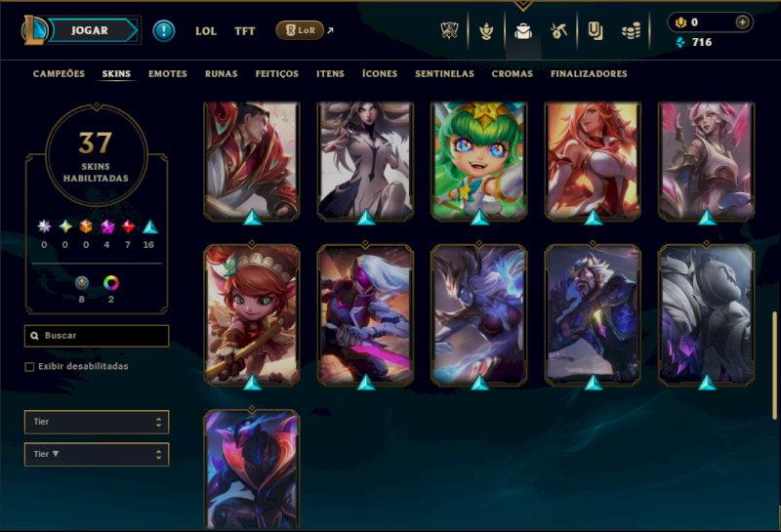This screenshot has width=781, height=532.
Task: Click the JOGAR play button
Action: coord(92,30)
